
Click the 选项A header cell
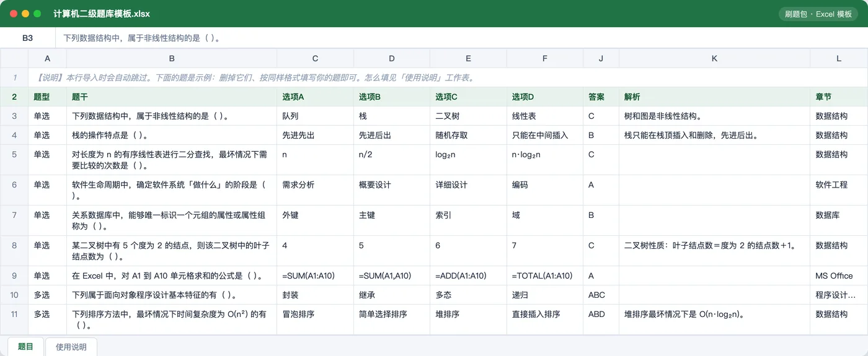pos(316,97)
